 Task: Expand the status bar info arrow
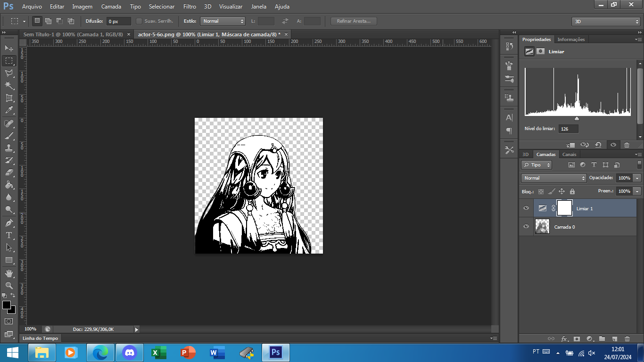click(x=137, y=329)
